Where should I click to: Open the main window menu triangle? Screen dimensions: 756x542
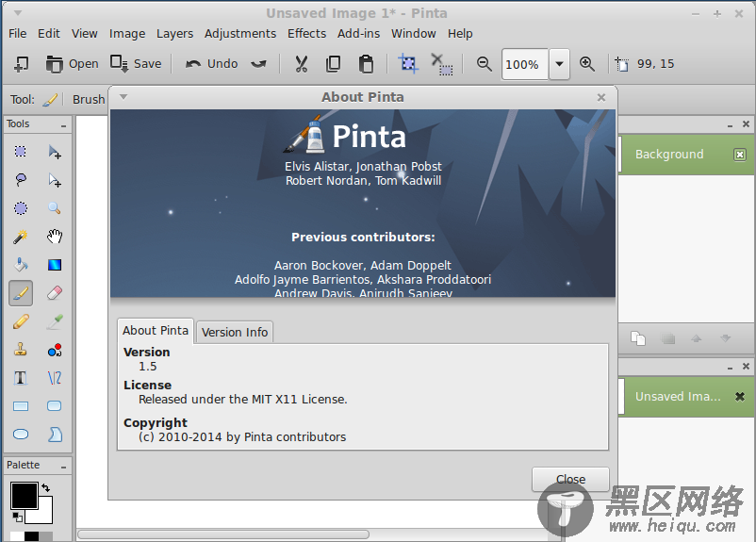click(x=17, y=13)
